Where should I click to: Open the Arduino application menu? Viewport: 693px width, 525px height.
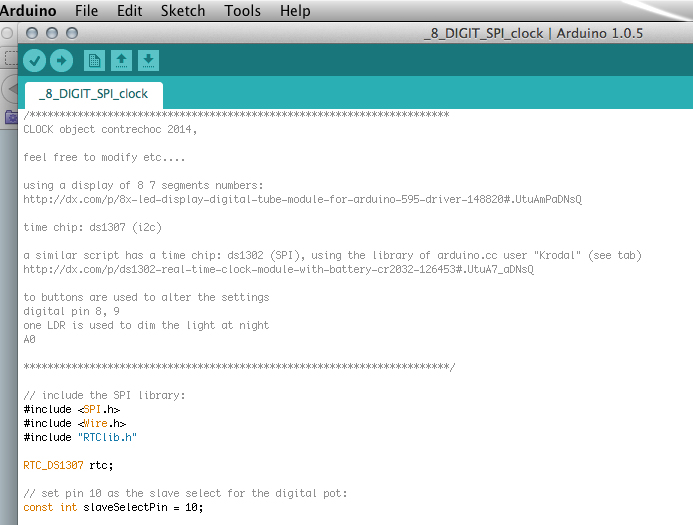(27, 11)
